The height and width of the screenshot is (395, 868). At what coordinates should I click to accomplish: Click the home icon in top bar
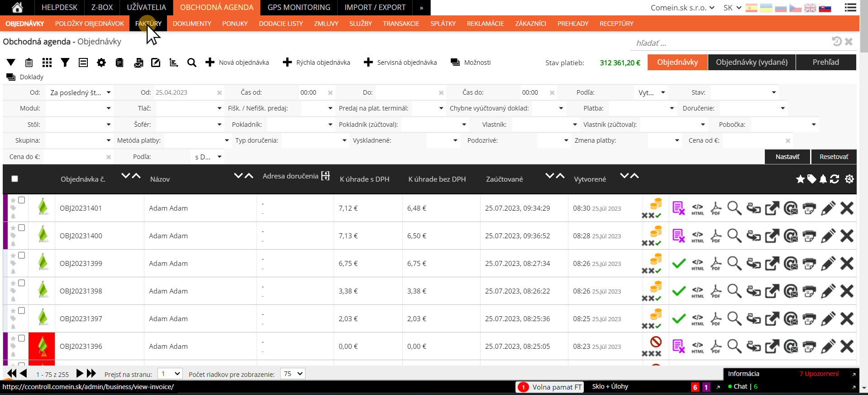coord(17,7)
